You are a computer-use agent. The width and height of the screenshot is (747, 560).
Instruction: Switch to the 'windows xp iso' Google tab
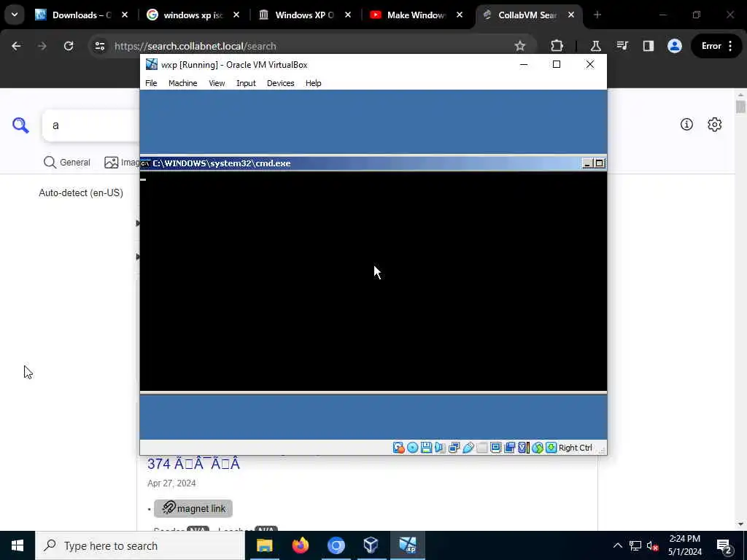[193, 15]
